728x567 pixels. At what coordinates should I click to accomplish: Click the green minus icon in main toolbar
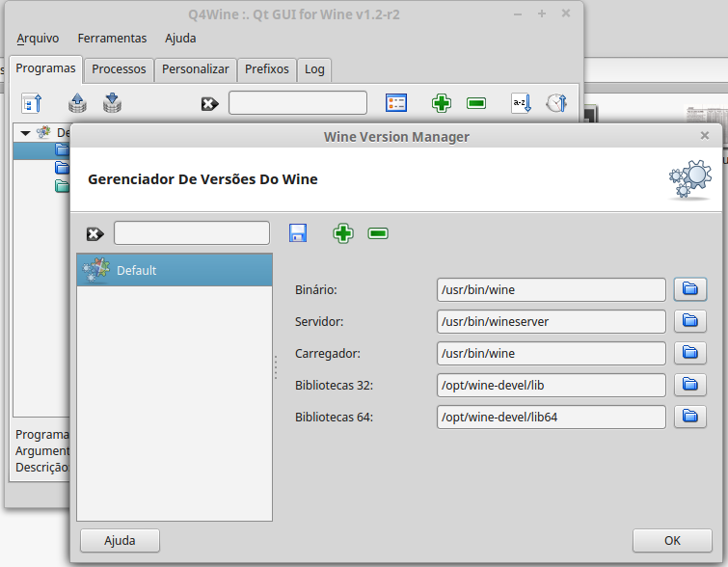coord(476,103)
